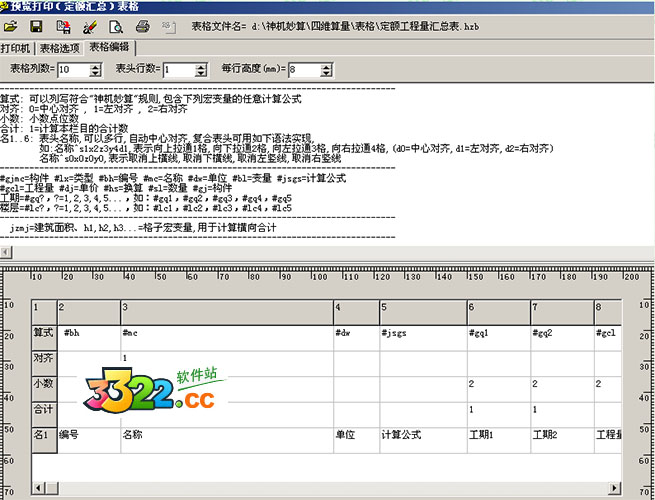
Task: Select the 算式 row header
Action: coord(44,338)
